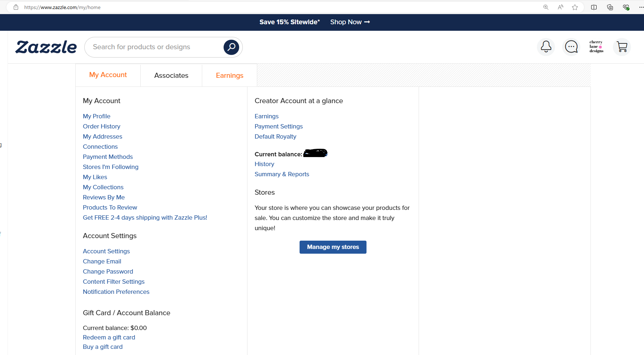Image resolution: width=644 pixels, height=355 pixels.
Task: Click the Zazzle Plus free shipping link
Action: point(145,217)
